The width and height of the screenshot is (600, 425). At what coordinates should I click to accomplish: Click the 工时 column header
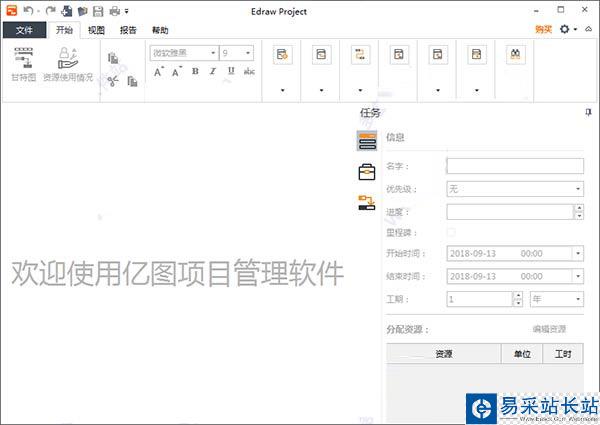click(x=563, y=354)
